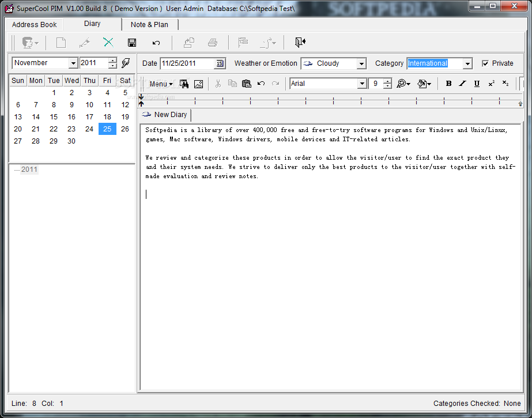
Task: Increase the year with the spinner up arrow
Action: pos(112,61)
